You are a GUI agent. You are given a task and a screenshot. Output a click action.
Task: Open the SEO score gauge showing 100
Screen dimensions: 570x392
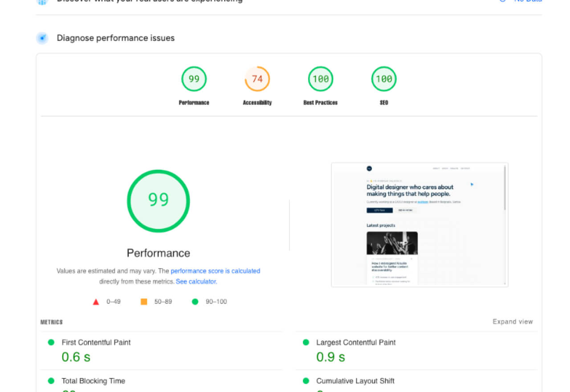tap(384, 78)
